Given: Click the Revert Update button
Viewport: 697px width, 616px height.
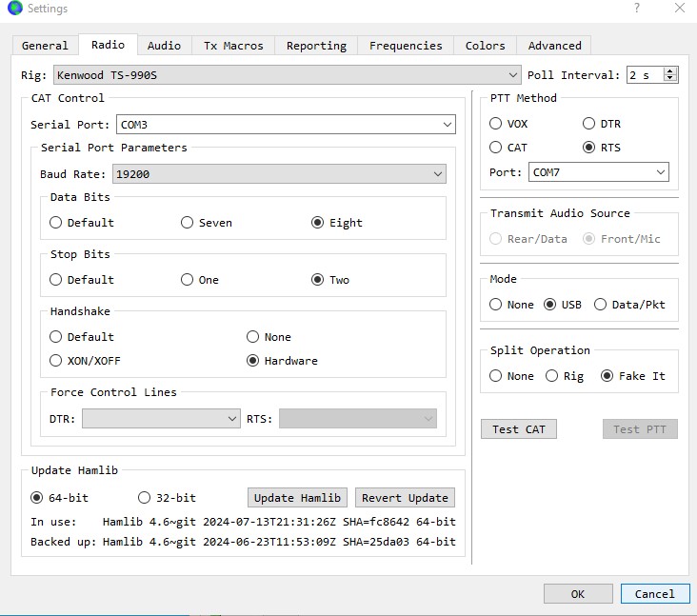Looking at the screenshot, I should pyautogui.click(x=405, y=497).
